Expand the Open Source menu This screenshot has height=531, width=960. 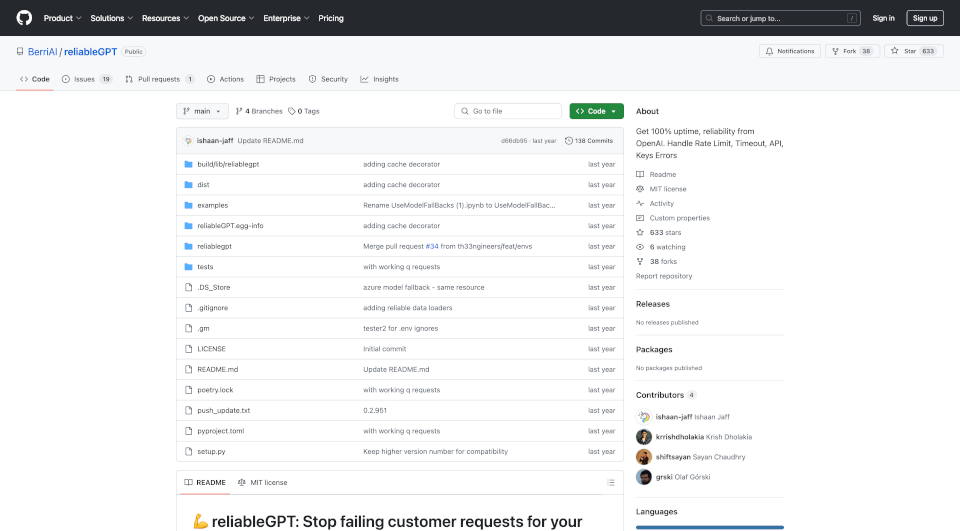226,18
